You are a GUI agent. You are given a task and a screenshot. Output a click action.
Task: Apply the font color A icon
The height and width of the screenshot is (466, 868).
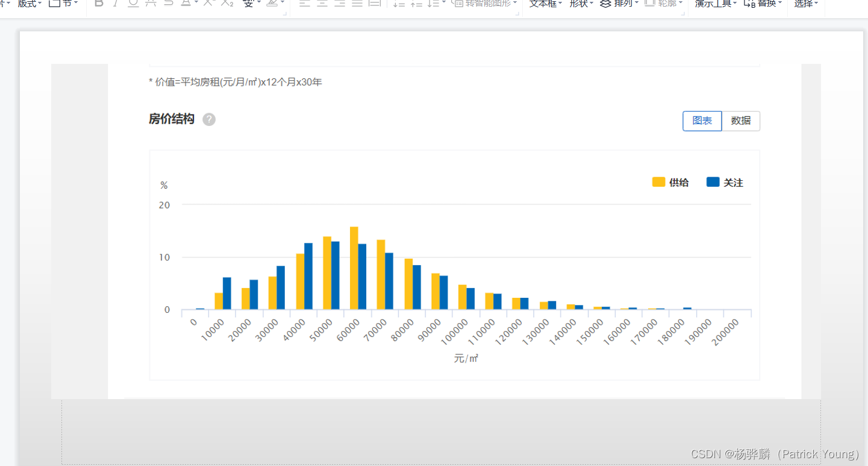click(x=186, y=3)
